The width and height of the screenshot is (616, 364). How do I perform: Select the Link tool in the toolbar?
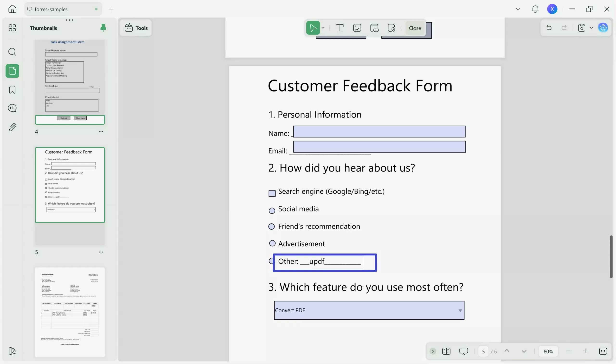coord(374,28)
